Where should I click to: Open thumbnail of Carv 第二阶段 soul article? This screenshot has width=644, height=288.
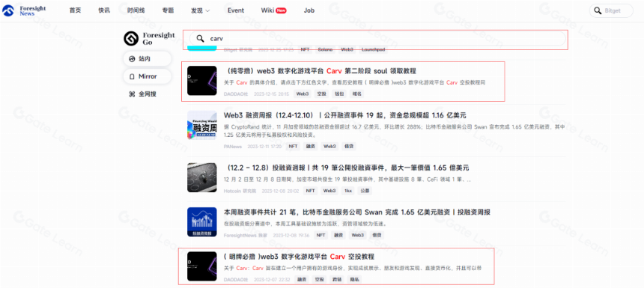coord(201,81)
